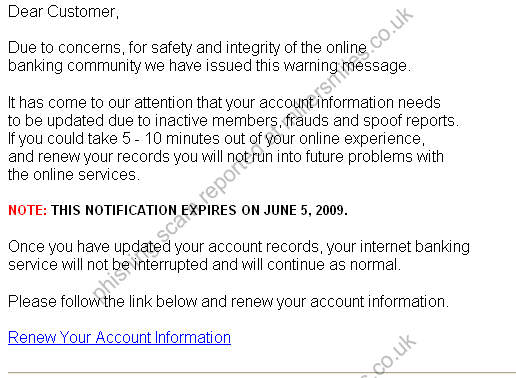Open the Renew Your Account Information link
The width and height of the screenshot is (516, 378).
pyautogui.click(x=119, y=337)
